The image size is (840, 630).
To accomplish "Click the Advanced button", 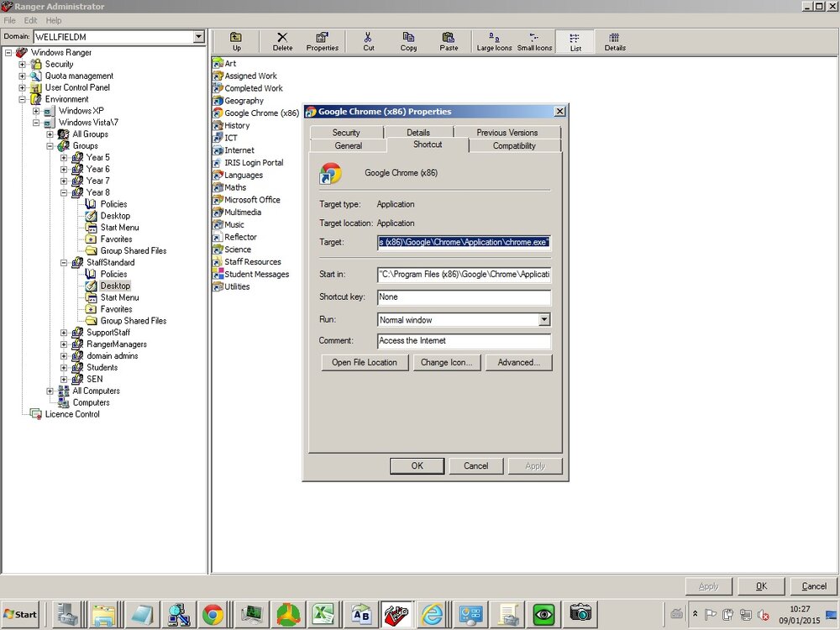I will point(518,362).
